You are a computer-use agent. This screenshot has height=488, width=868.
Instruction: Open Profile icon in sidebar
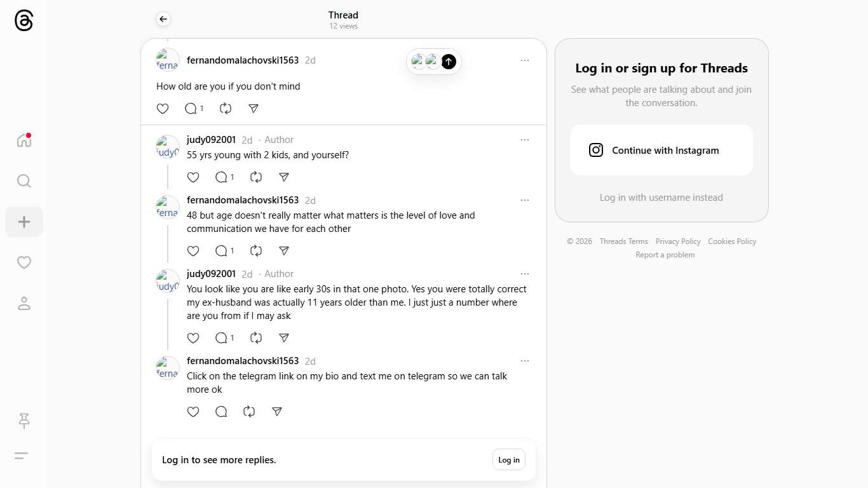[x=24, y=304]
